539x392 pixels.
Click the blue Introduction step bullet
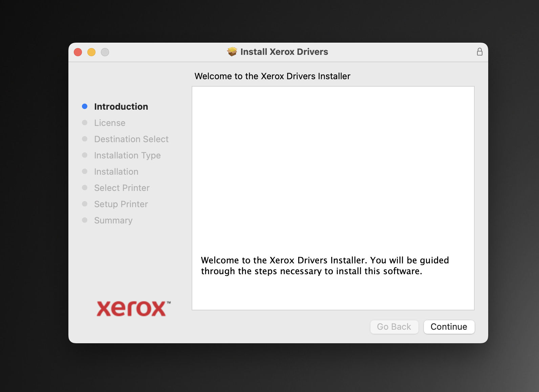pyautogui.click(x=85, y=107)
